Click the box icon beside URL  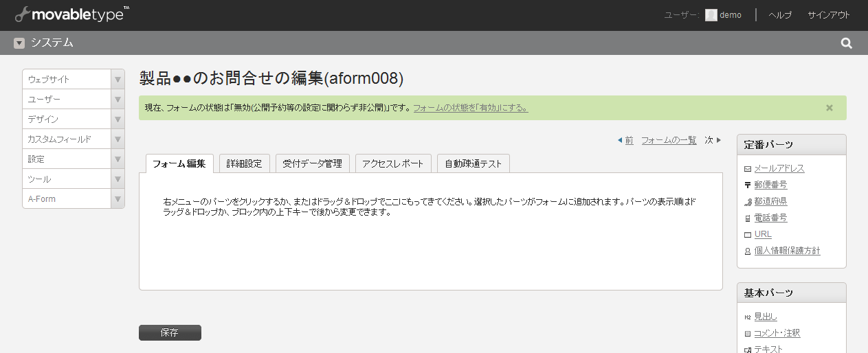(748, 235)
